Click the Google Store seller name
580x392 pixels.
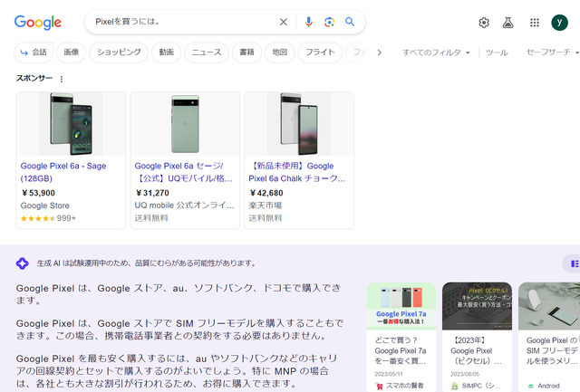click(x=44, y=206)
